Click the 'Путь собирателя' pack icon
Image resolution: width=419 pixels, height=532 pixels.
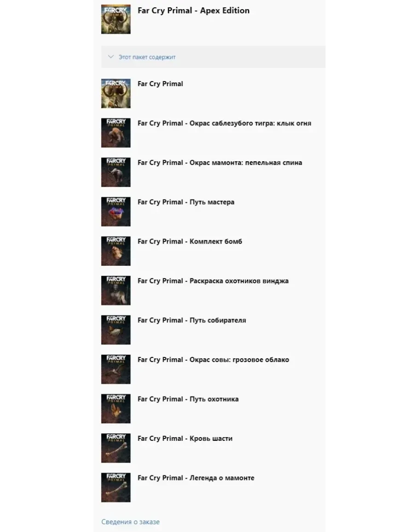point(116,330)
